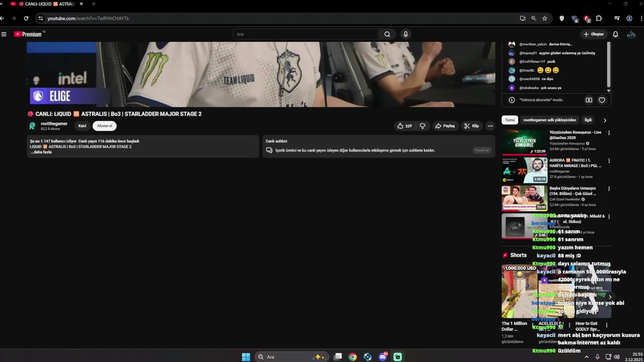Open options for Başka Dünyaların Ustasıyız video
644x362 pixels.
click(609, 189)
